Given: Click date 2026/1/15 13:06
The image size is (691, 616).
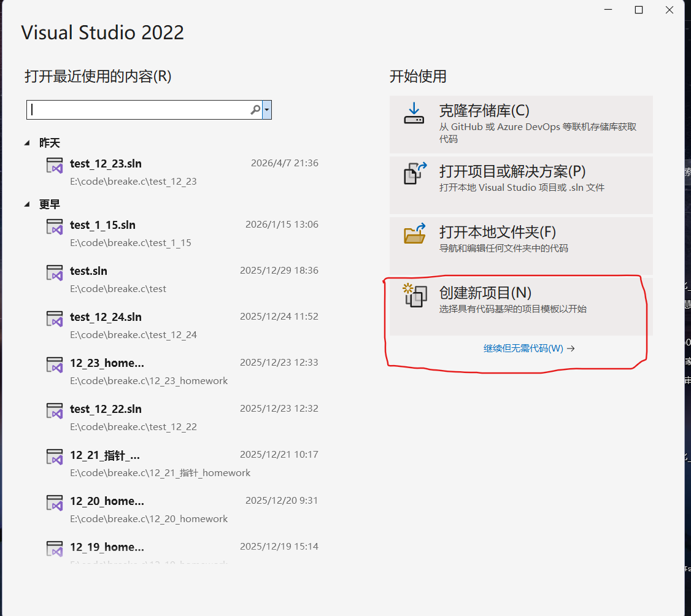Looking at the screenshot, I should (282, 225).
